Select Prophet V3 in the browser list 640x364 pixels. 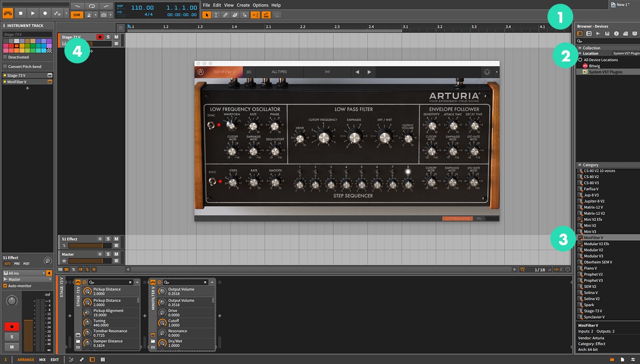593,281
